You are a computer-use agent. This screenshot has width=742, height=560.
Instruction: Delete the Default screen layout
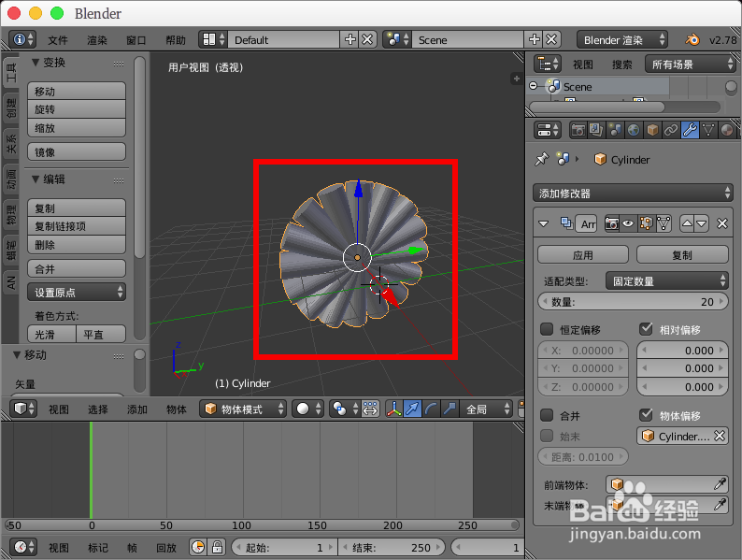[x=367, y=39]
